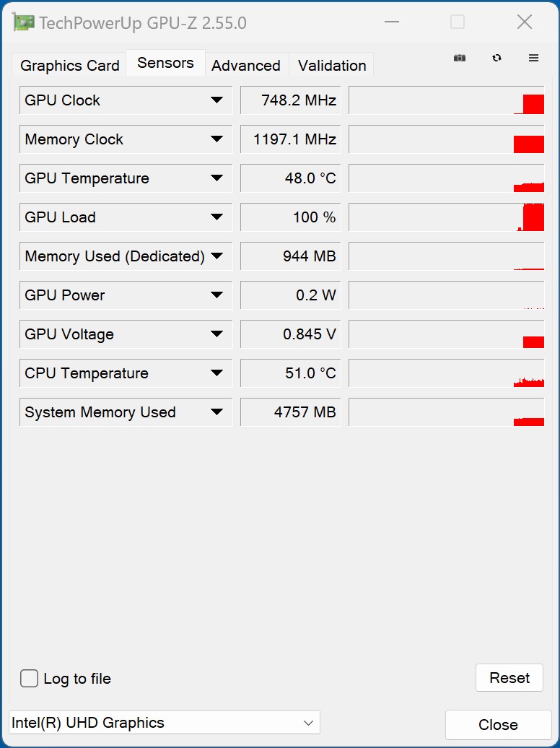Enable the Log to file checkbox

pyautogui.click(x=30, y=679)
